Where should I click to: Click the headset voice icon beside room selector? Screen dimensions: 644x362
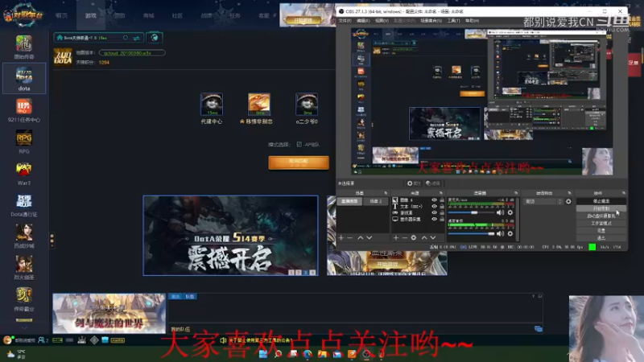[155, 38]
